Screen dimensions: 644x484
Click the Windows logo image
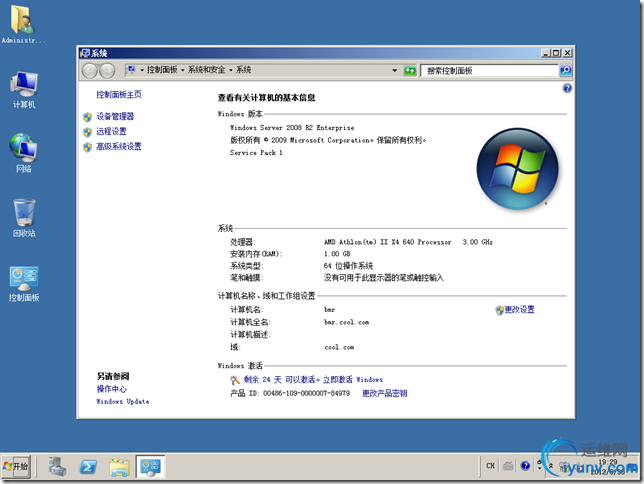(518, 169)
